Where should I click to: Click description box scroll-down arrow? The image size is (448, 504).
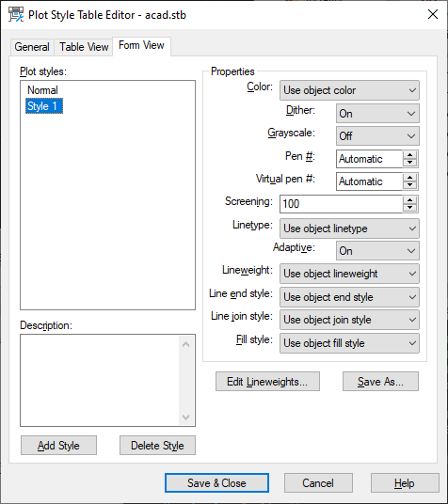point(185,417)
